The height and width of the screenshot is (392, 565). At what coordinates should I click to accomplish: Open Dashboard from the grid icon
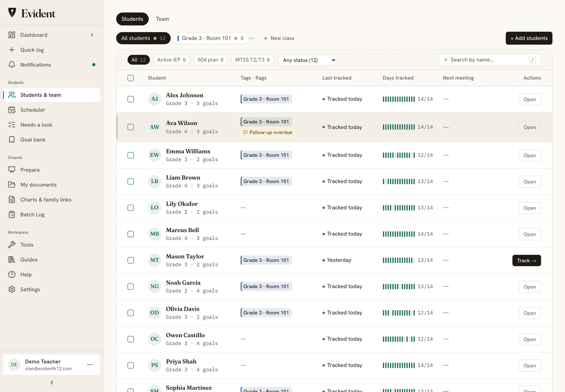(x=12, y=35)
